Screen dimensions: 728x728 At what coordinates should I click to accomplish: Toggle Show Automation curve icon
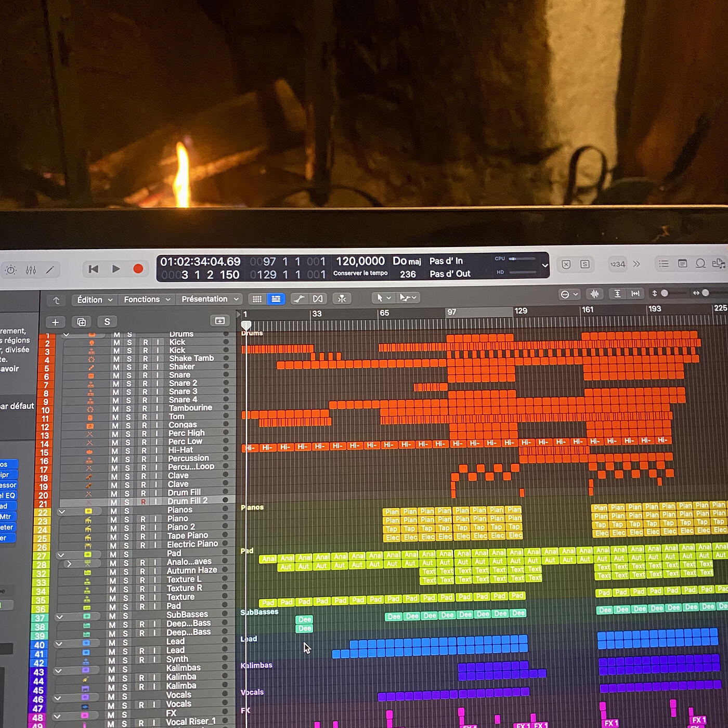[299, 298]
